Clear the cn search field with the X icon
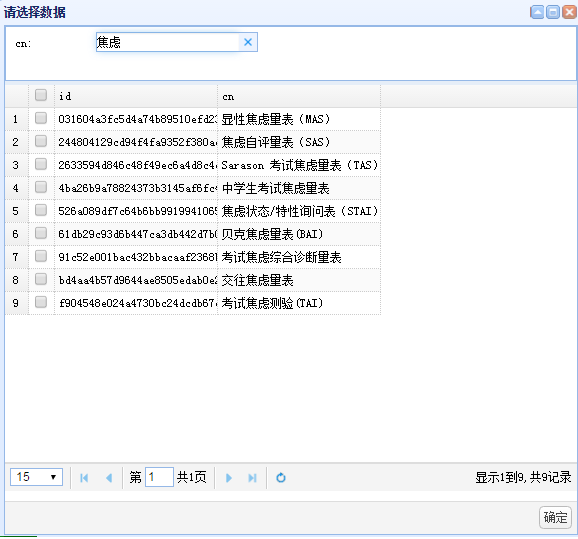The width and height of the screenshot is (578, 539). (248, 42)
